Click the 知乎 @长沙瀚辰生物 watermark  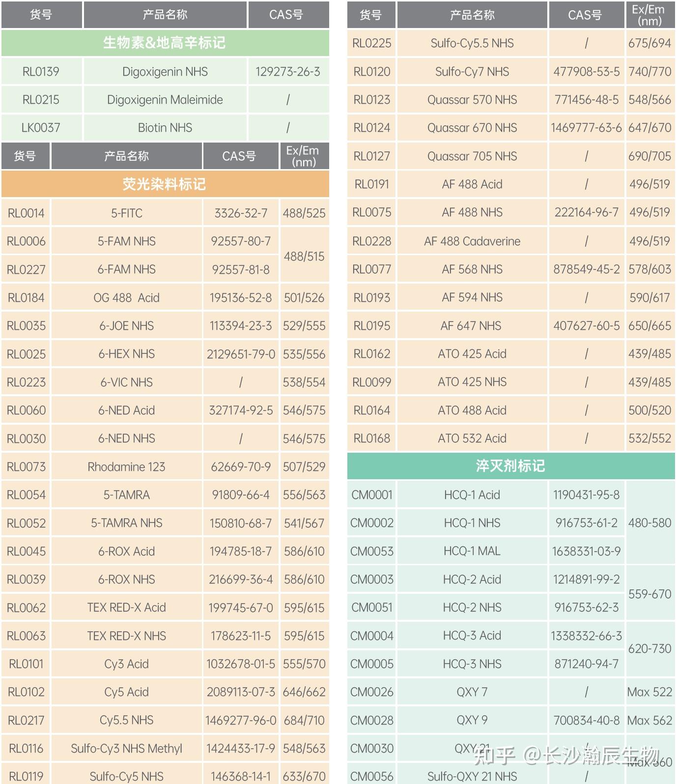[x=566, y=755]
